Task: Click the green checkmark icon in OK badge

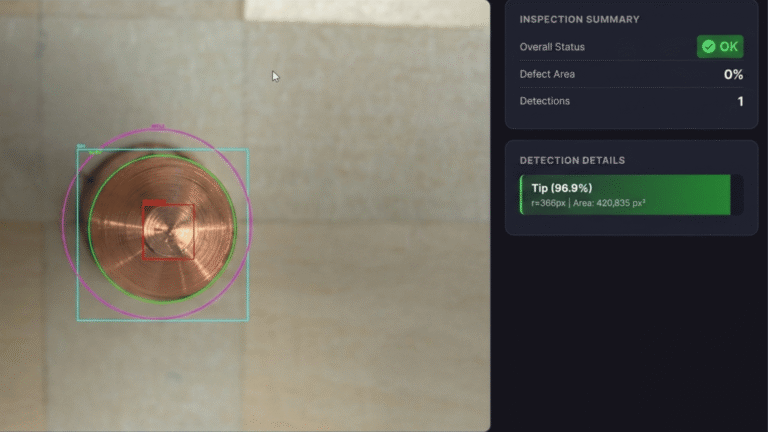Action: tap(708, 47)
